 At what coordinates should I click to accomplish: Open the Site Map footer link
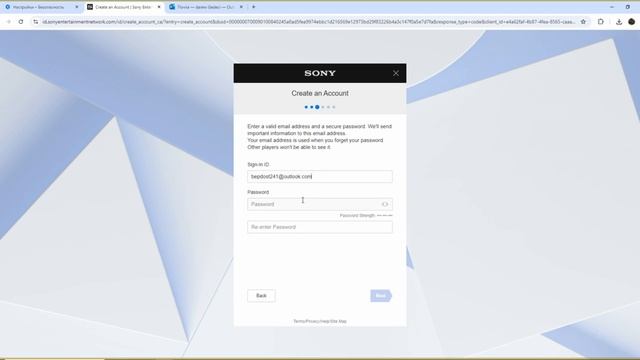click(338, 321)
